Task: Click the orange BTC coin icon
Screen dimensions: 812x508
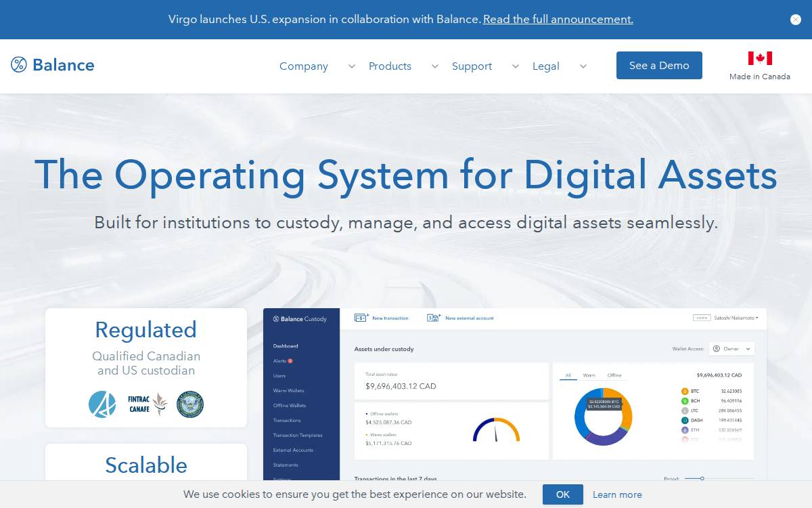Action: pyautogui.click(x=685, y=391)
